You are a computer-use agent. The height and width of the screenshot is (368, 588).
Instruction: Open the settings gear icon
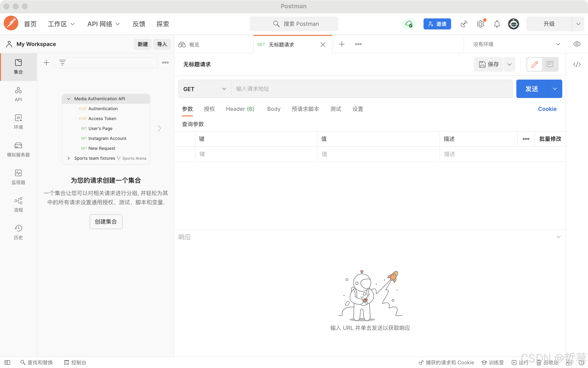[480, 24]
